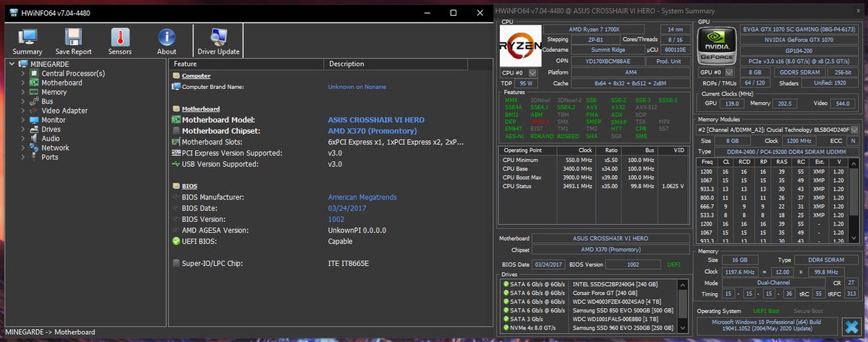This screenshot has width=868, height=342.
Task: Click the Memory module icon in the tree
Action: (34, 92)
